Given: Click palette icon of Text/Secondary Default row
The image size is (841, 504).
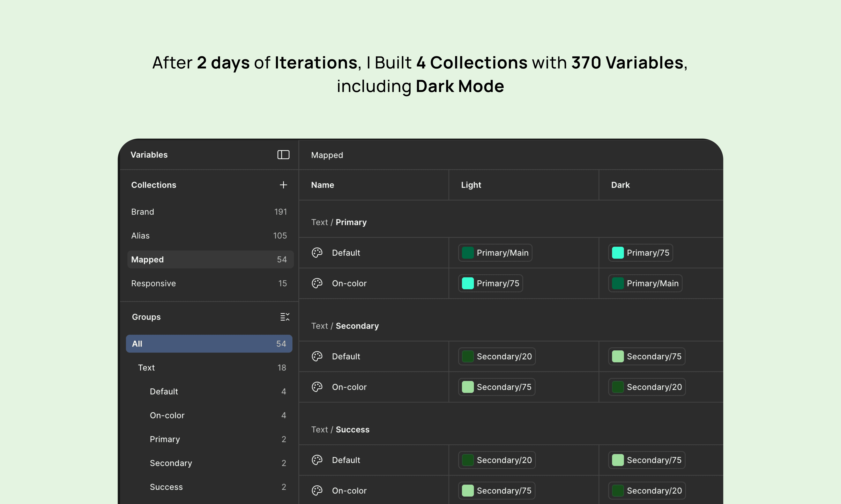Looking at the screenshot, I should coord(317,356).
